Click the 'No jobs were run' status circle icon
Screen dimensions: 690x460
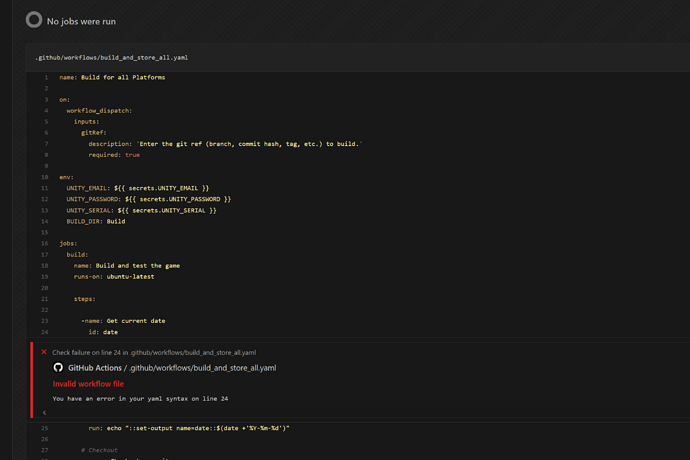click(34, 20)
